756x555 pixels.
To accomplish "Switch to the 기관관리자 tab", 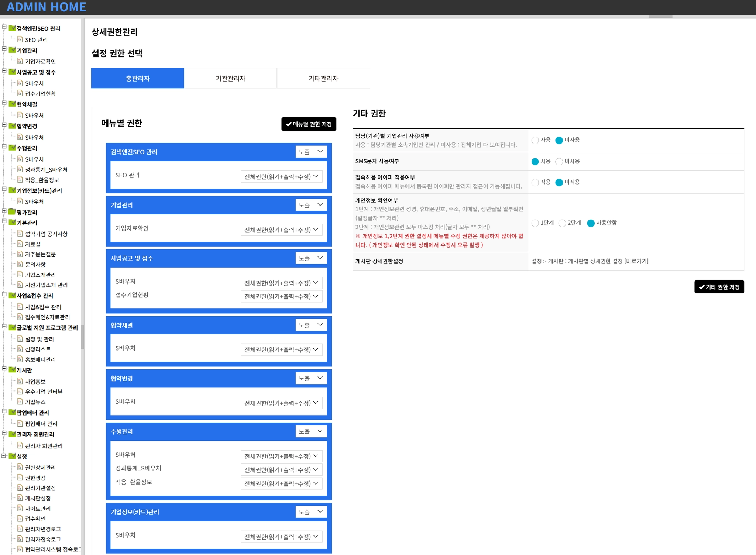I will pyautogui.click(x=230, y=78).
